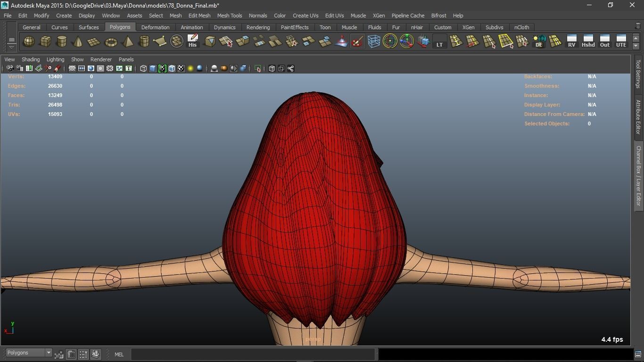Click the MEL command line input
This screenshot has width=644, height=362.
[253, 354]
